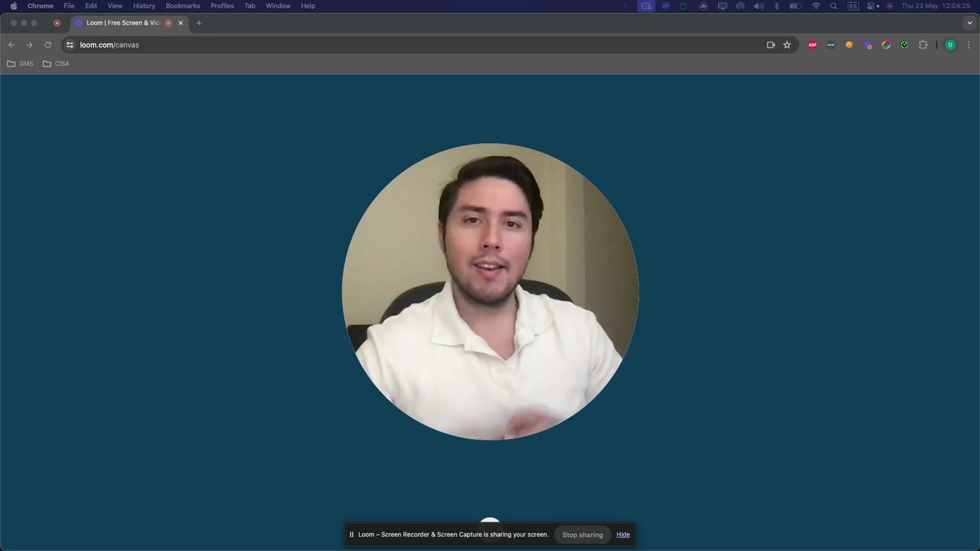Image resolution: width=980 pixels, height=551 pixels.
Task: Go back to the previous page
Action: pyautogui.click(x=11, y=44)
